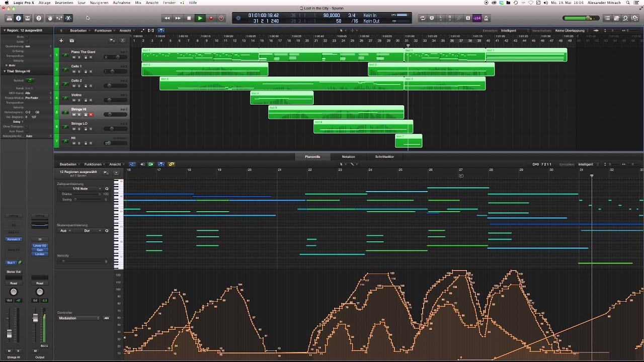Open Quick Help question mark button

pyautogui.click(x=39, y=18)
